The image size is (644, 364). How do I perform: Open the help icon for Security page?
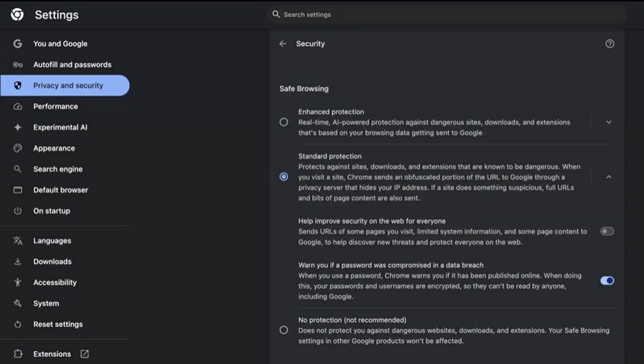point(609,43)
